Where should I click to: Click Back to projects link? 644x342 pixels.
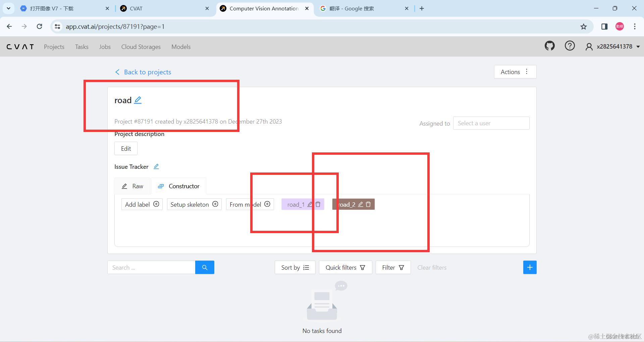[x=143, y=72]
